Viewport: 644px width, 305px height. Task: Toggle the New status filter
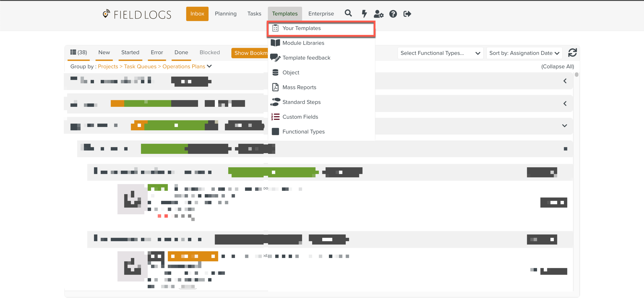coord(104,52)
